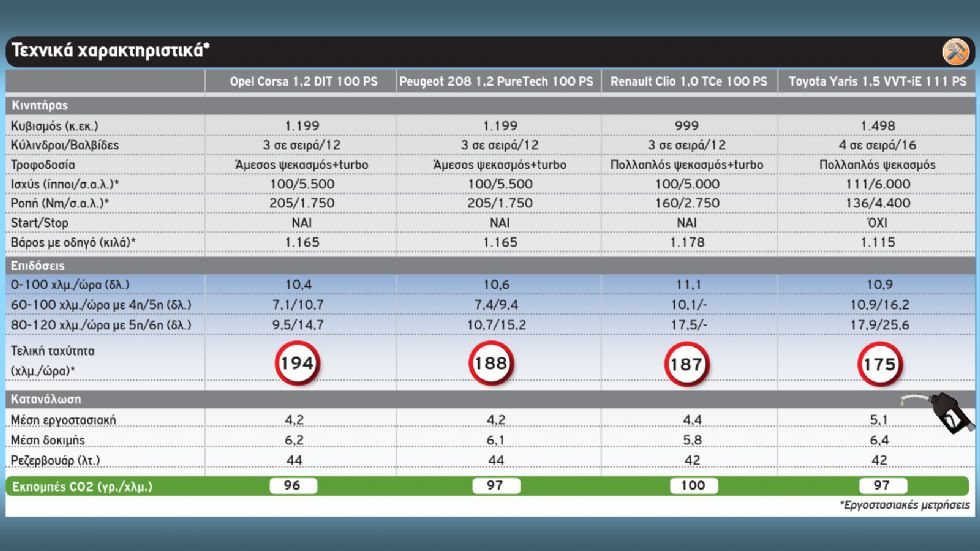Viewport: 980px width, 551px height.
Task: Click the 175 speed sign for Toyota Yaris
Action: click(x=880, y=364)
